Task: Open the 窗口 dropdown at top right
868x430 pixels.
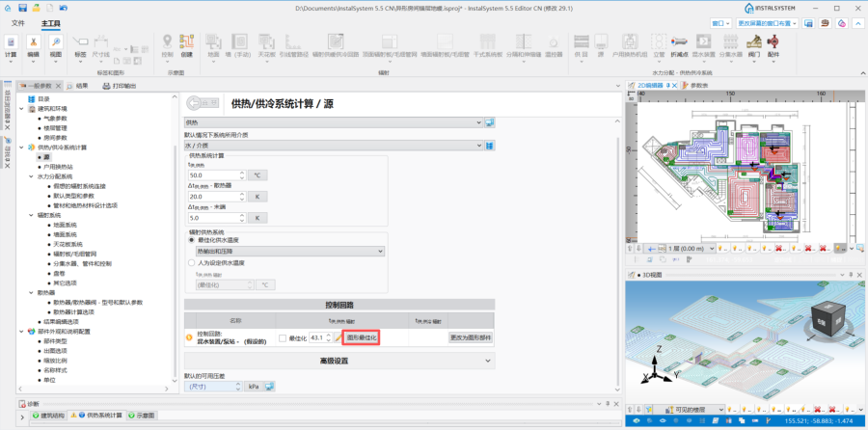Action: tap(721, 21)
